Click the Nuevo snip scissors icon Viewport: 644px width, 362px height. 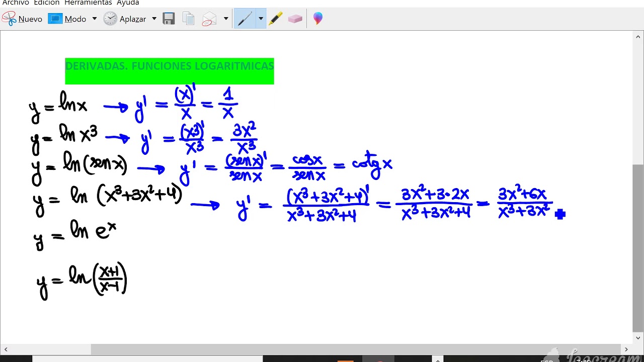(x=9, y=19)
